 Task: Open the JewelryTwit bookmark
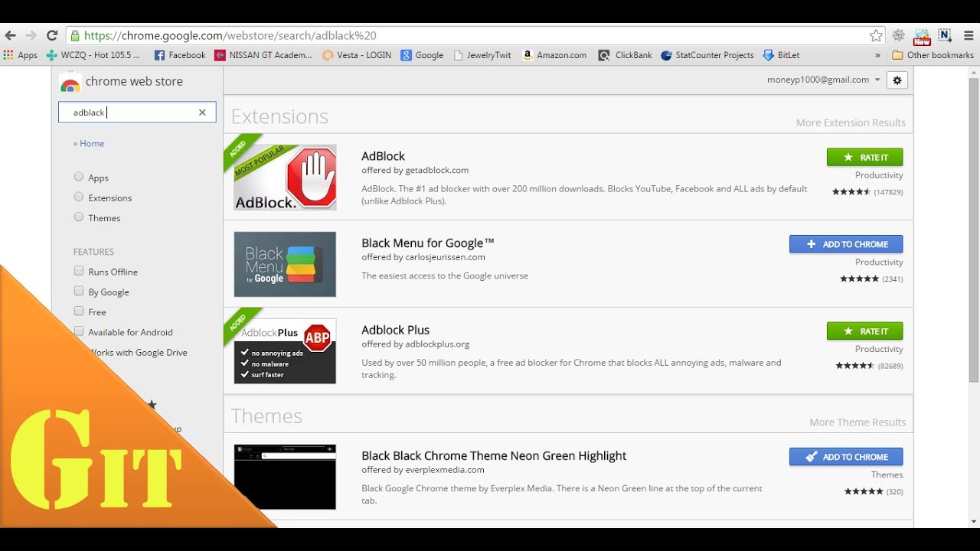tap(482, 55)
